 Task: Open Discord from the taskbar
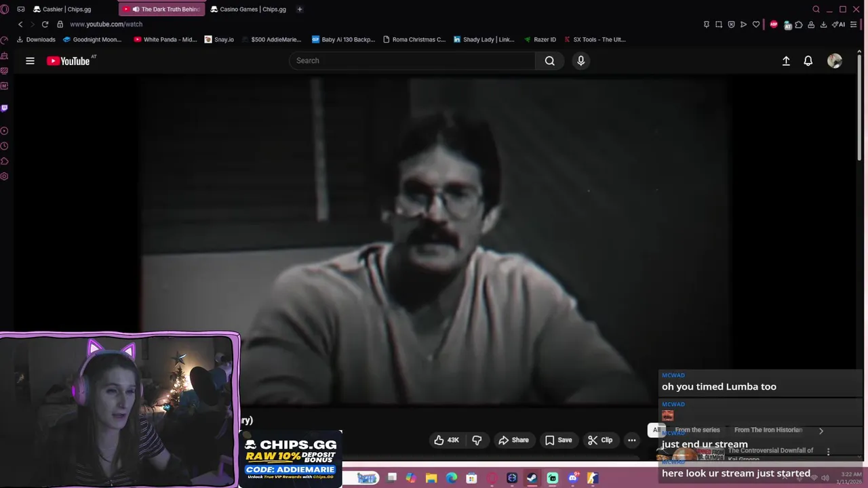(x=573, y=478)
